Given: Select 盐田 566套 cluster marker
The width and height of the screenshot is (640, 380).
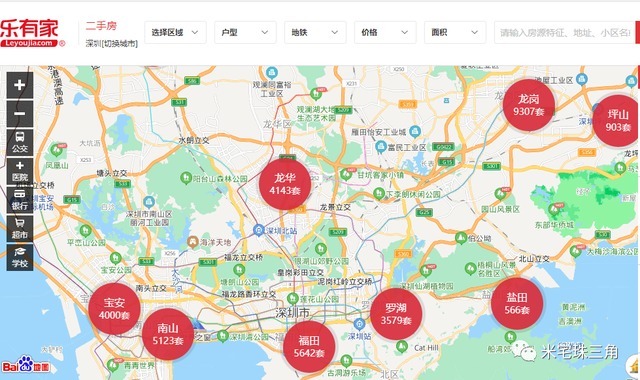Looking at the screenshot, I should pyautogui.click(x=517, y=304).
